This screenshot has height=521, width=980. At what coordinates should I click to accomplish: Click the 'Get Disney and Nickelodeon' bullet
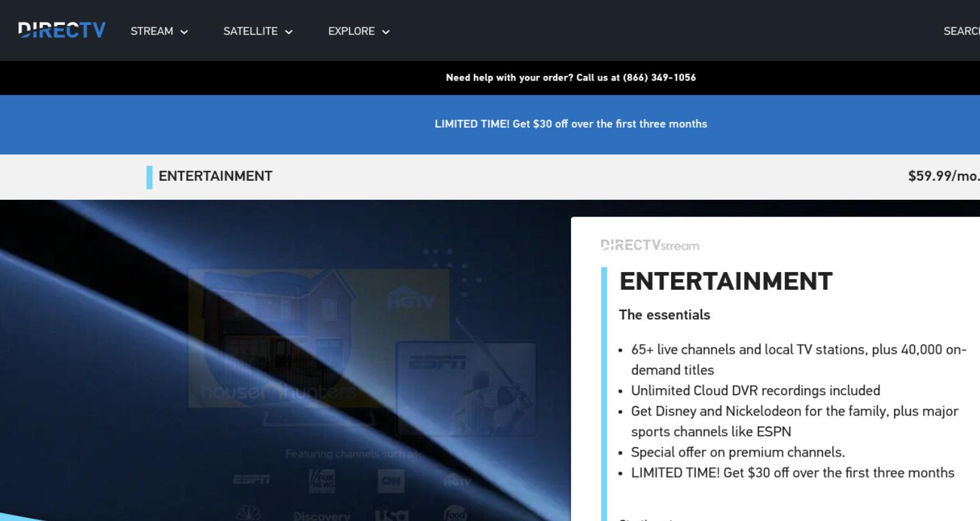(794, 421)
